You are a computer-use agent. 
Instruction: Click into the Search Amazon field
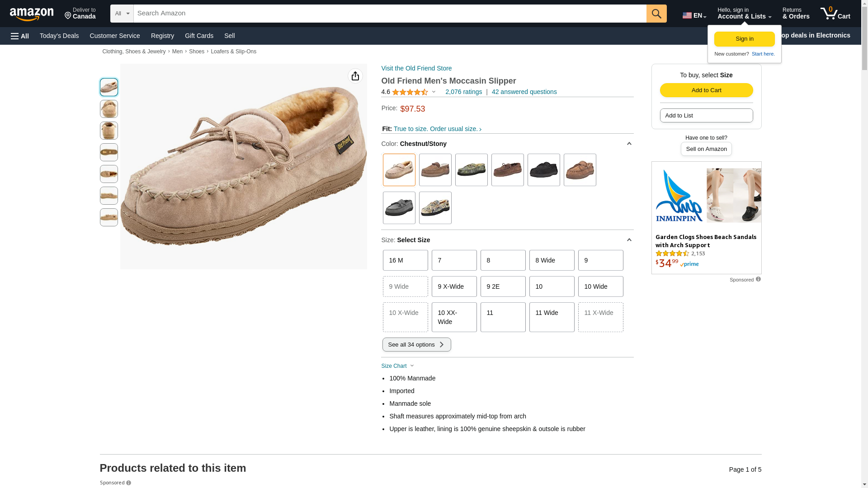[390, 14]
